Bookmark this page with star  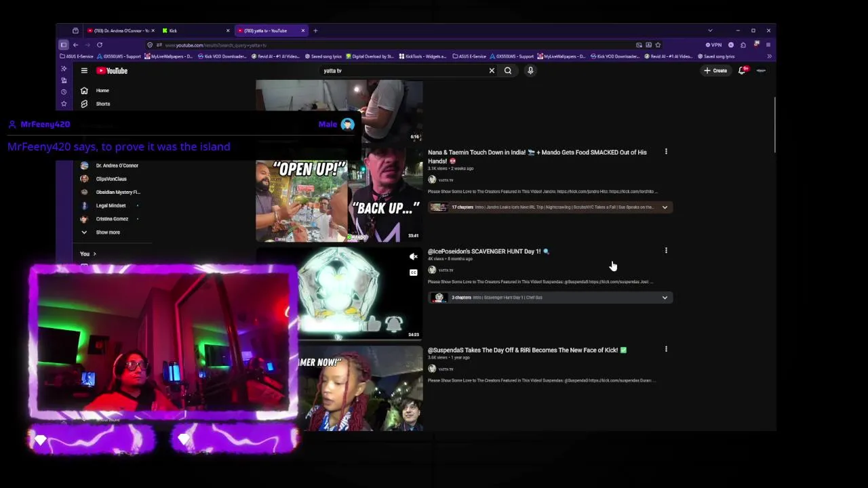(658, 45)
